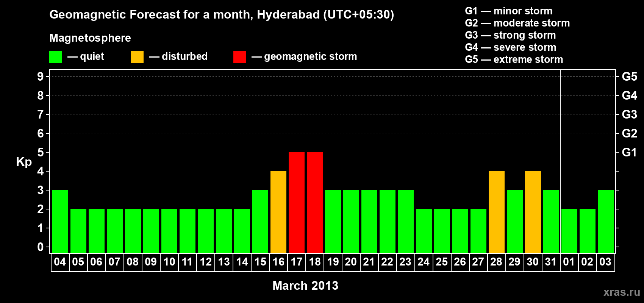Click 'G5 — extreme storm' legend text
Viewport: 644px width, 303px height.
coord(514,59)
